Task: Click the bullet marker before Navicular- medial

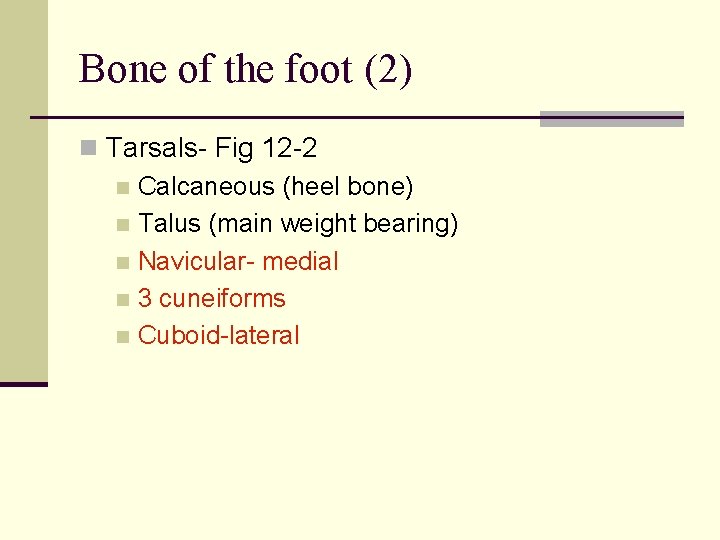Action: click(122, 263)
